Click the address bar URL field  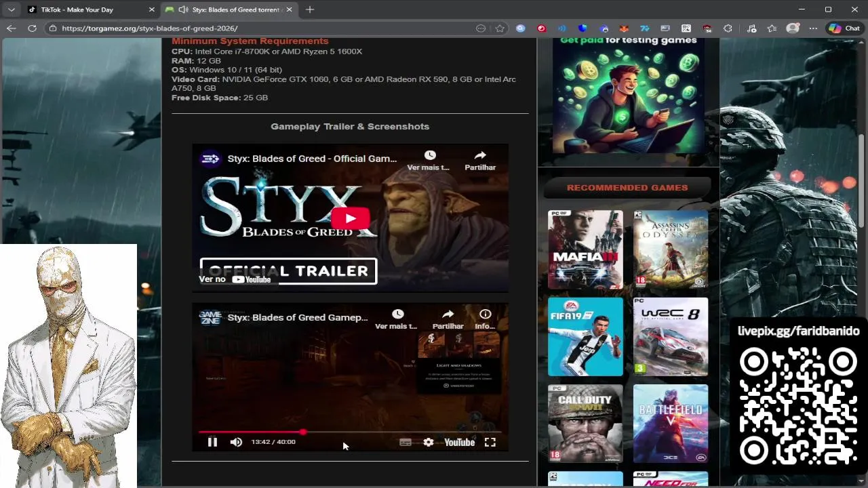pyautogui.click(x=264, y=28)
